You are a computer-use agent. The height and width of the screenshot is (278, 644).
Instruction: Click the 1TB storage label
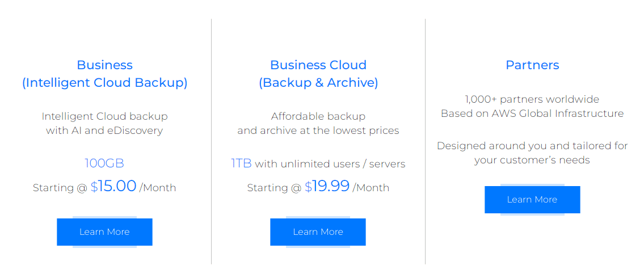pyautogui.click(x=241, y=164)
